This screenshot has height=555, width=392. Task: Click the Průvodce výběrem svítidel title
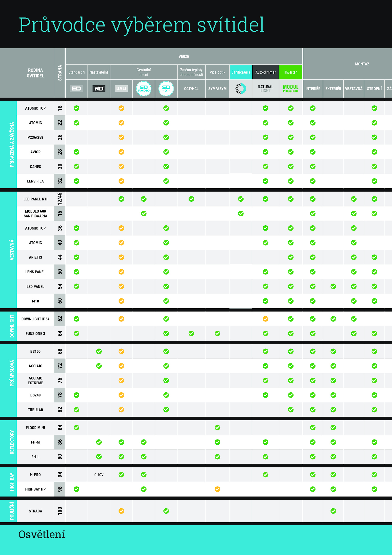[x=142, y=25]
